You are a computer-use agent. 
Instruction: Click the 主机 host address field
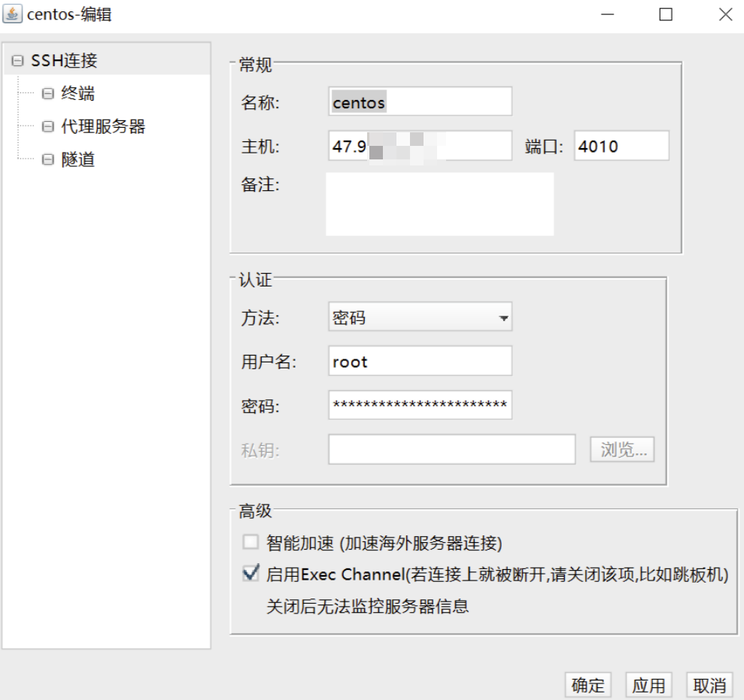tap(420, 146)
